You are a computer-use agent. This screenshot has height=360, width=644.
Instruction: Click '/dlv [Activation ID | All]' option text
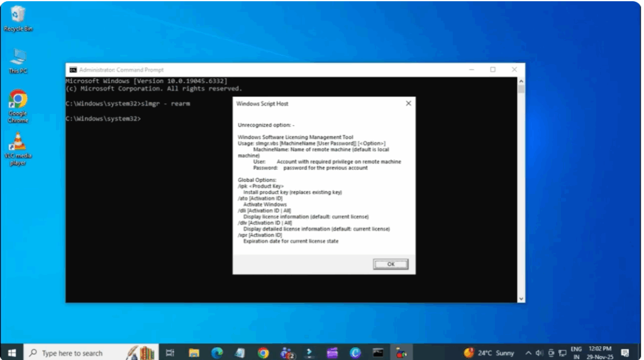(265, 223)
